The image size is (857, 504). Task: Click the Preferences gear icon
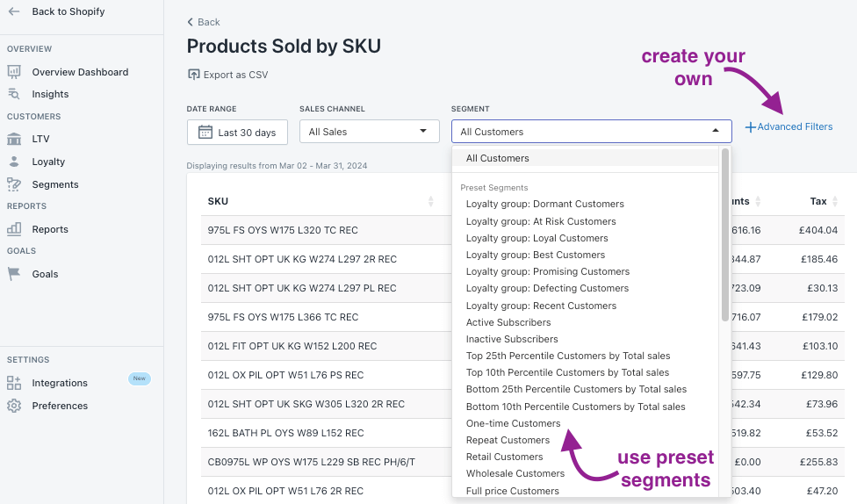tap(14, 406)
